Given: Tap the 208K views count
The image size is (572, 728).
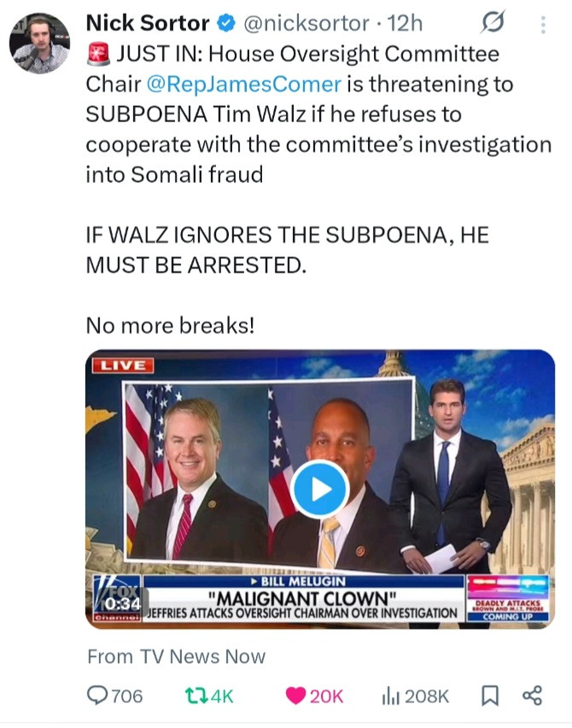Looking at the screenshot, I should tap(427, 696).
